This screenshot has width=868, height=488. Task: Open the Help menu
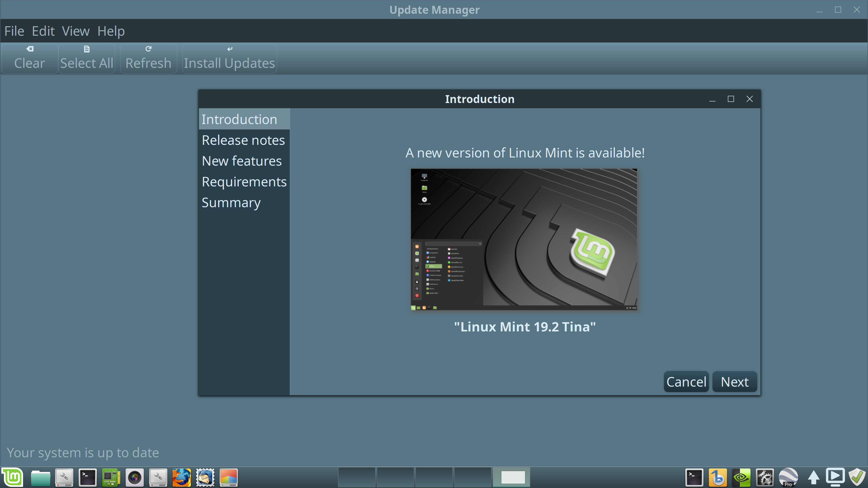point(111,31)
